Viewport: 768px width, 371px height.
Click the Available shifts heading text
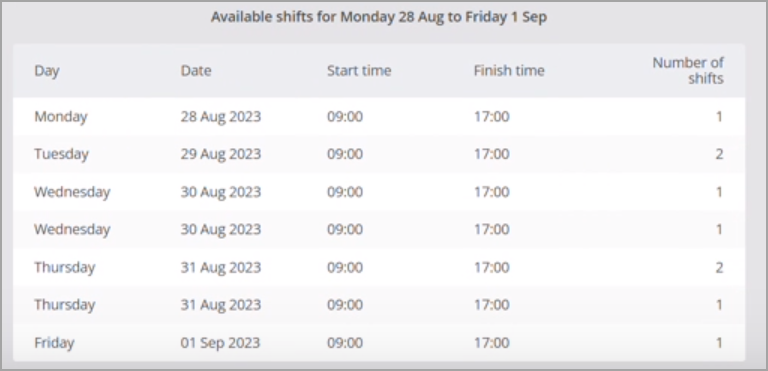[x=379, y=17]
